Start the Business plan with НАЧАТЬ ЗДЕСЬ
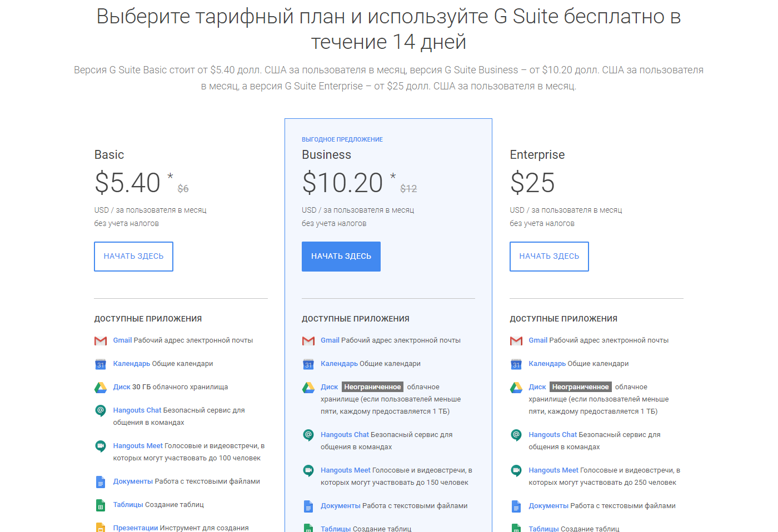Viewport: 778px width, 532px height. [x=341, y=257]
